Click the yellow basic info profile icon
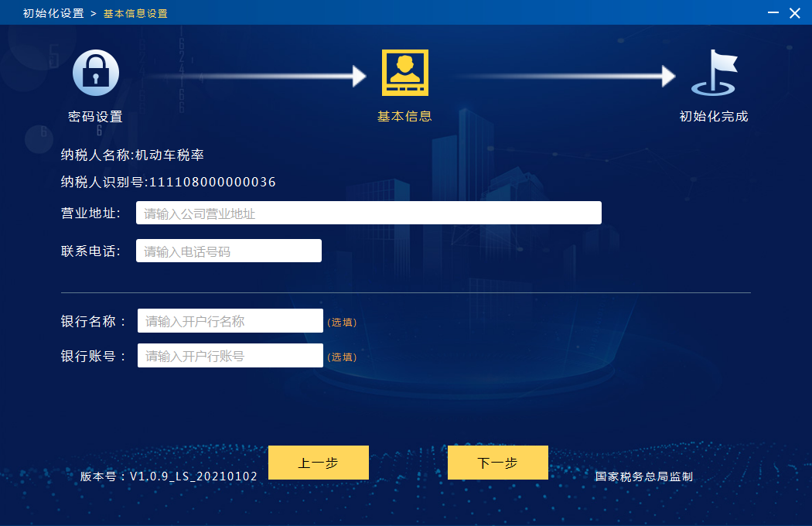The image size is (812, 526). 404,73
